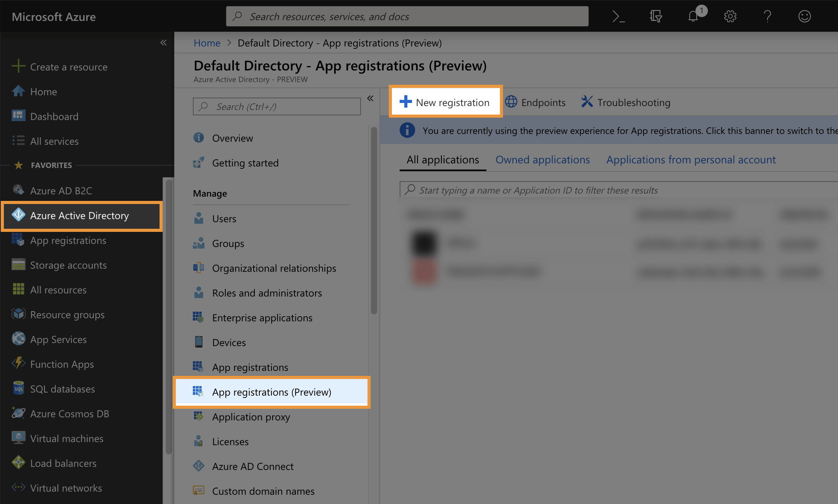The image size is (838, 504).
Task: Collapse the left portal sidebar
Action: click(163, 43)
